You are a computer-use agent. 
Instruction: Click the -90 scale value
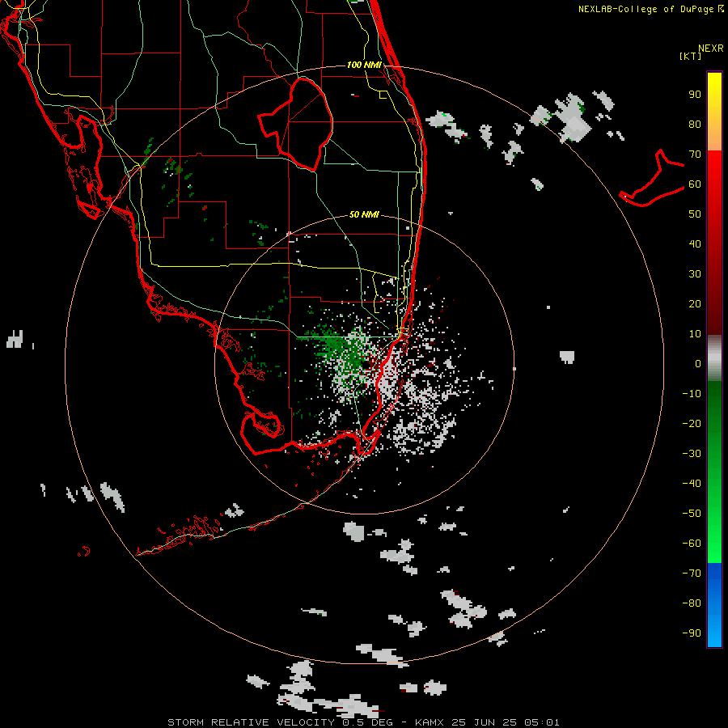(x=692, y=633)
